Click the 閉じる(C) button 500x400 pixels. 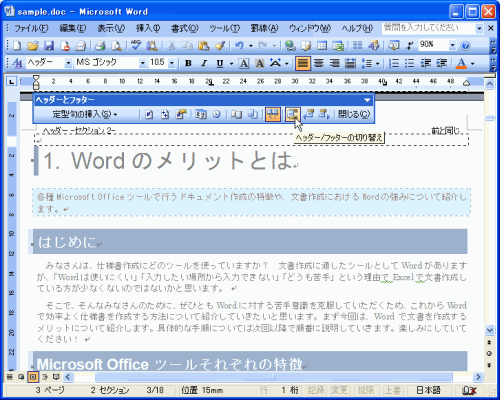[354, 114]
